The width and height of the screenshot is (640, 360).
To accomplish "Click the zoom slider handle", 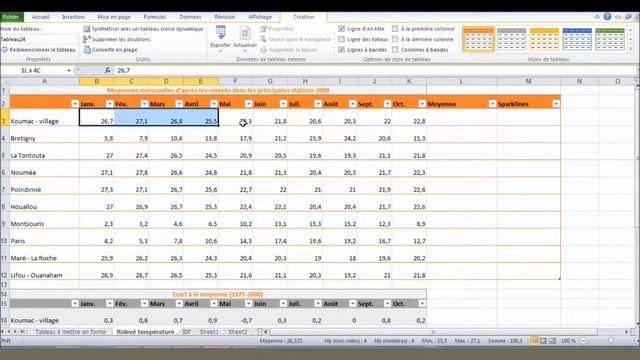I will [611, 341].
